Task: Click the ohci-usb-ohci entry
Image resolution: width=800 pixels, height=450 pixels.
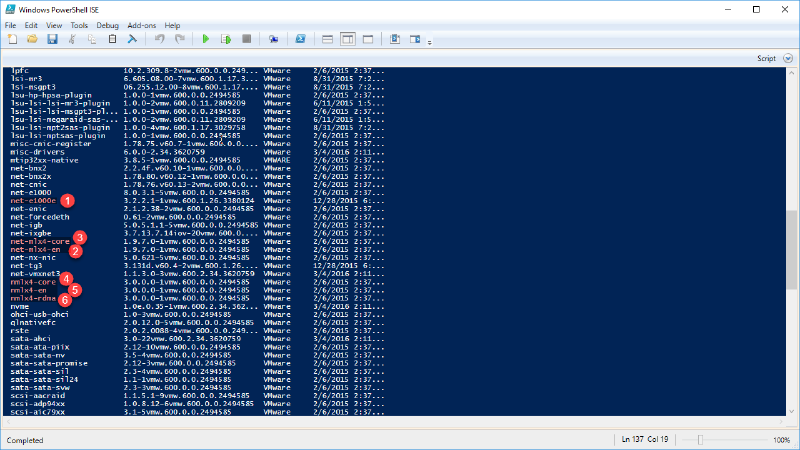Action: coord(39,314)
